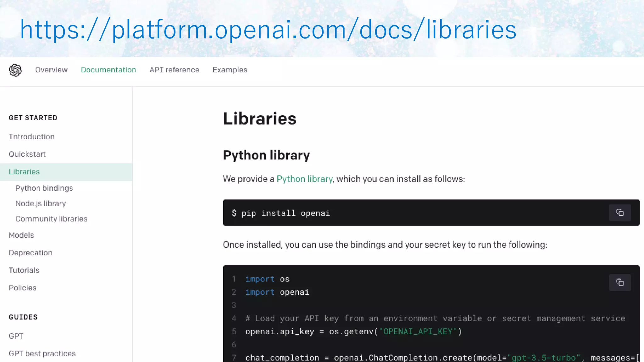
Task: Jump to Community libraries subsection
Action: [51, 219]
